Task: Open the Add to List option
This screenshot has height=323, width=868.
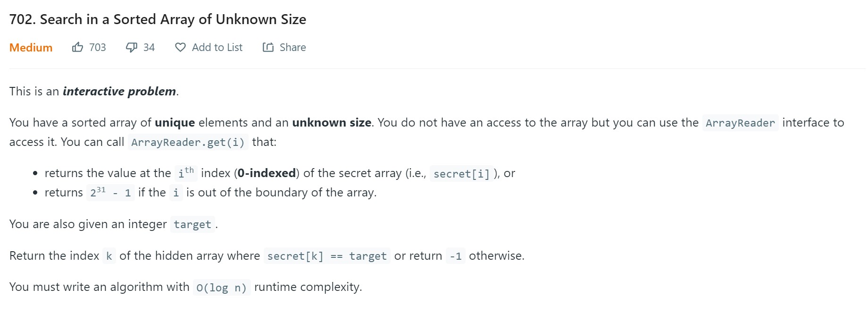Action: pyautogui.click(x=217, y=47)
